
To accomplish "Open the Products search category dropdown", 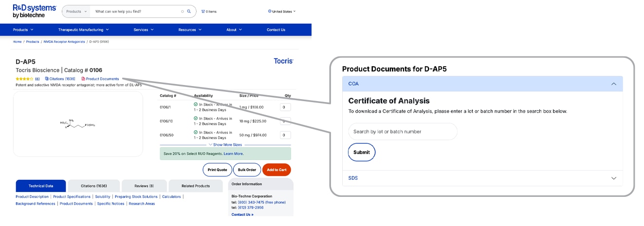I will (76, 11).
